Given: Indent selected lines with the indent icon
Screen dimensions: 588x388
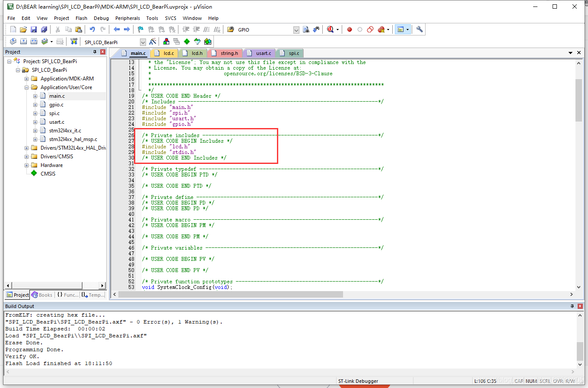Looking at the screenshot, I should point(186,29).
